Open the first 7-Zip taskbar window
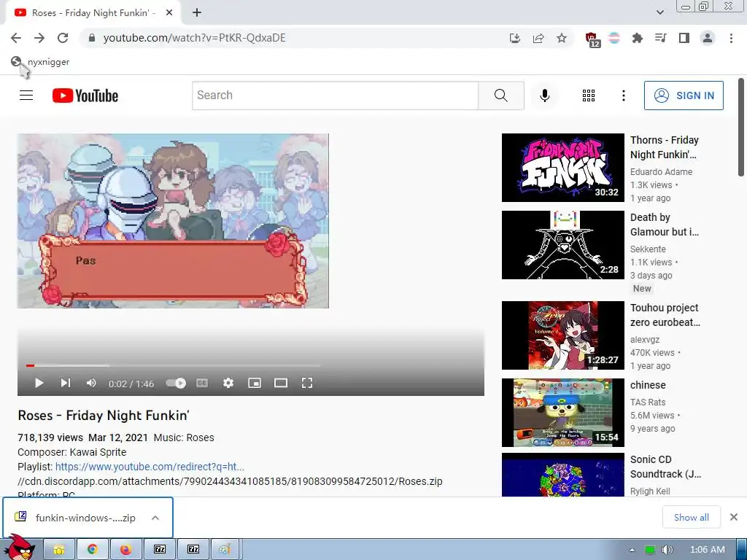Viewport: 747px width, 560px height. (x=160, y=550)
